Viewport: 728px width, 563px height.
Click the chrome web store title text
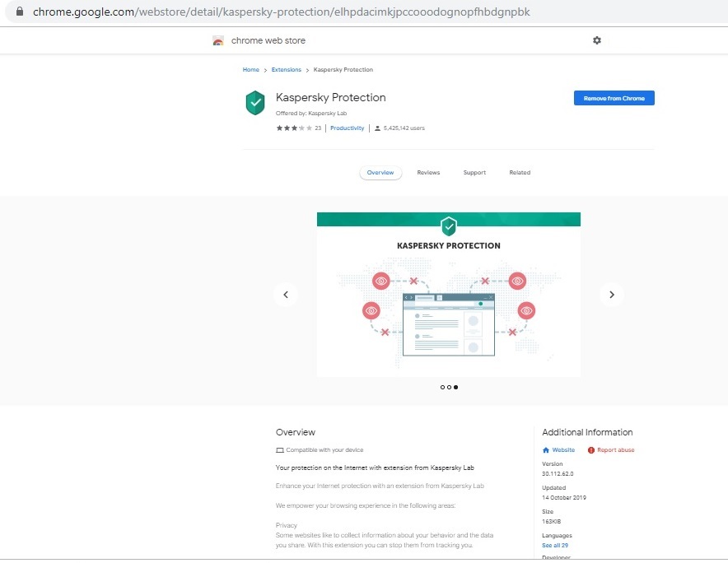click(268, 40)
